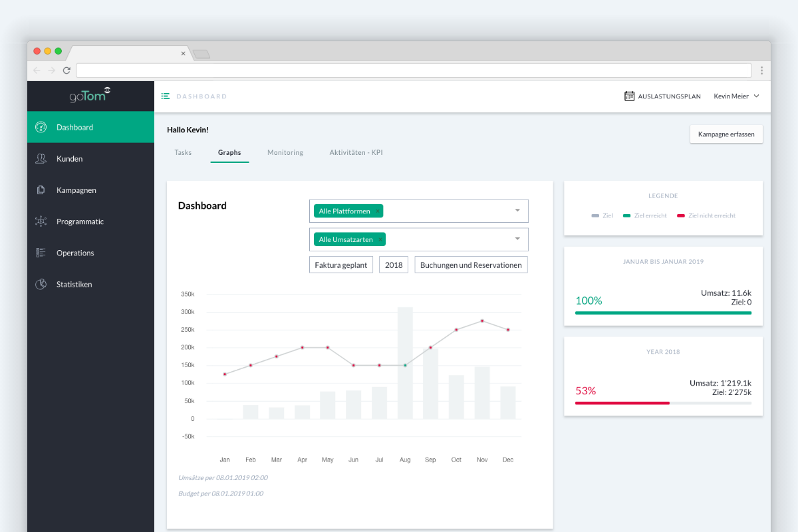Click the 100% percentage text
This screenshot has width=798, height=532.
(589, 301)
